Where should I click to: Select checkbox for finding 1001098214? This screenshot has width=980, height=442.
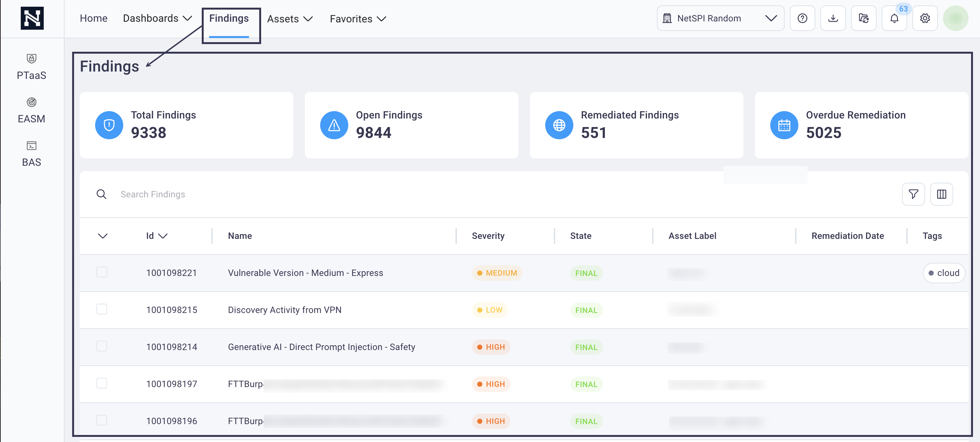coord(102,346)
